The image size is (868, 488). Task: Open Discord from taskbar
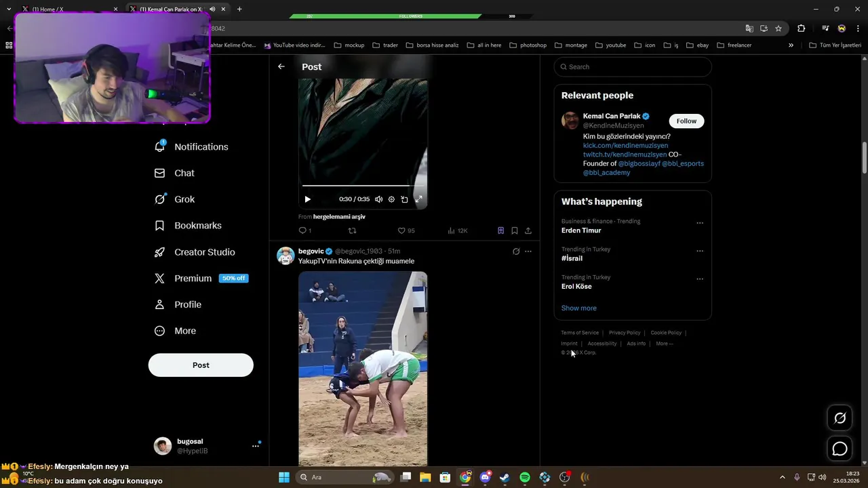coord(485,477)
